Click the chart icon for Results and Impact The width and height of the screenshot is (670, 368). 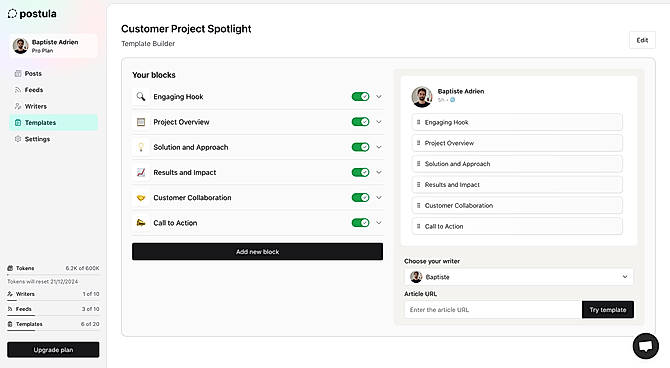pos(141,172)
